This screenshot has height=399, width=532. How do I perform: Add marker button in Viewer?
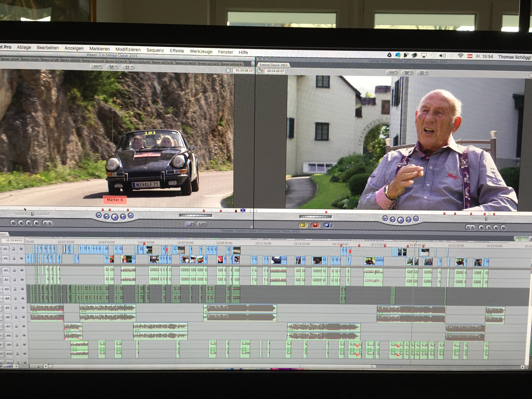pos(36,223)
